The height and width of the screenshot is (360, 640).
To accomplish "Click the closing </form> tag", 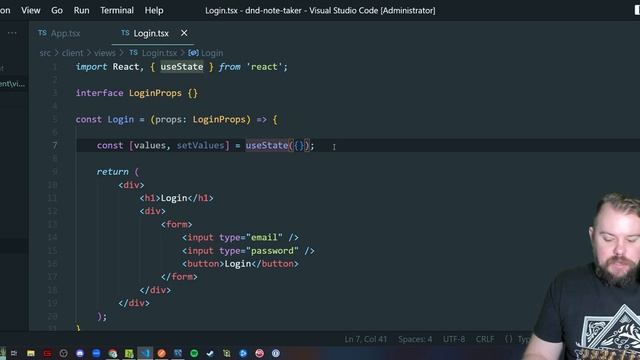I will click(x=179, y=277).
